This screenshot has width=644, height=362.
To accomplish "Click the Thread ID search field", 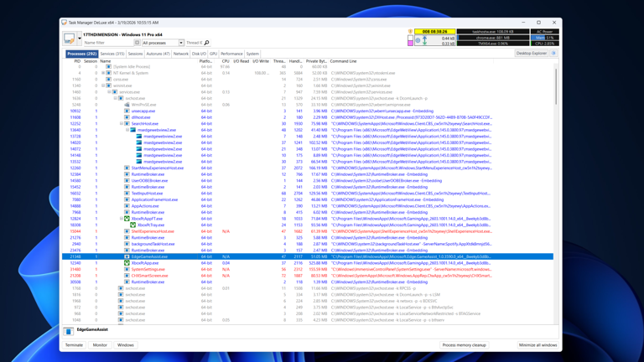I will [194, 43].
